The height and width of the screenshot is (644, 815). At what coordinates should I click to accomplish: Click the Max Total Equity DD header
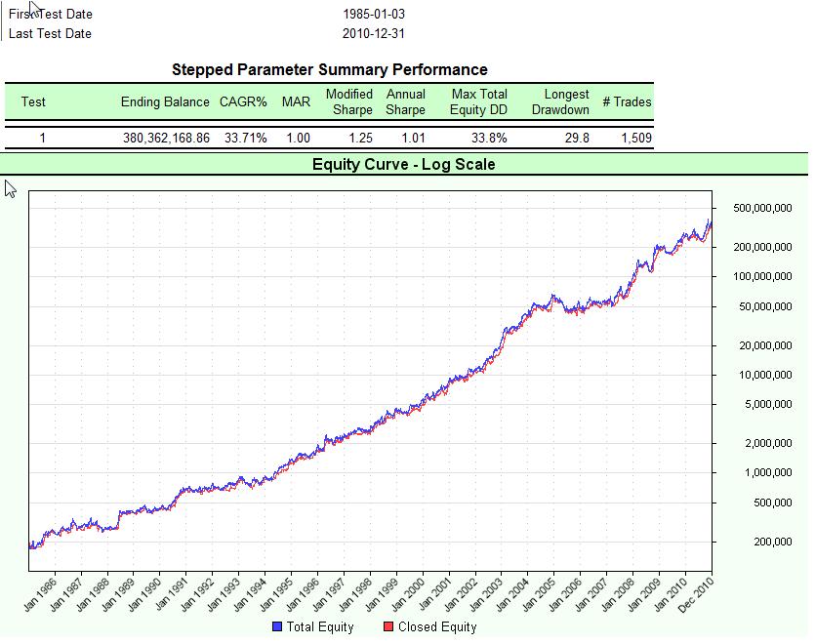pos(479,101)
